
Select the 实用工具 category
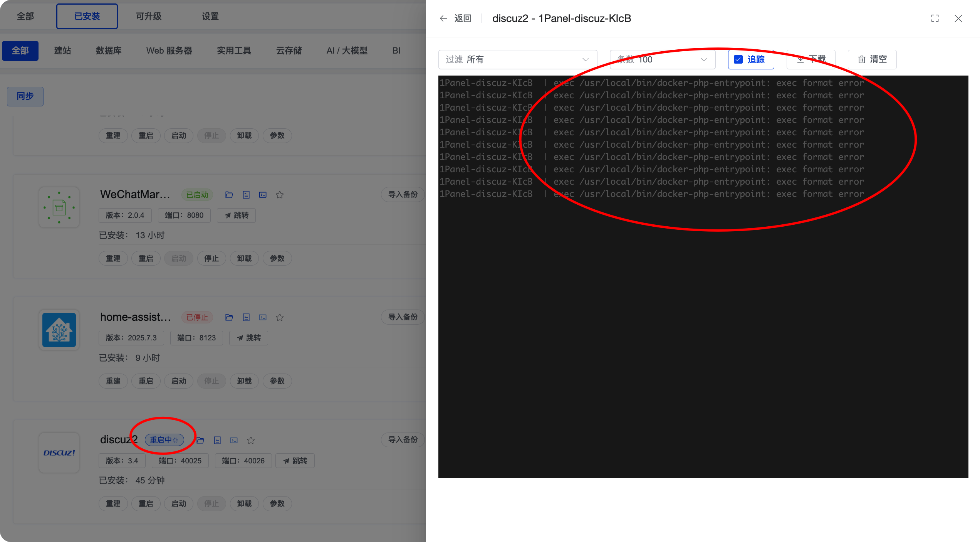234,50
